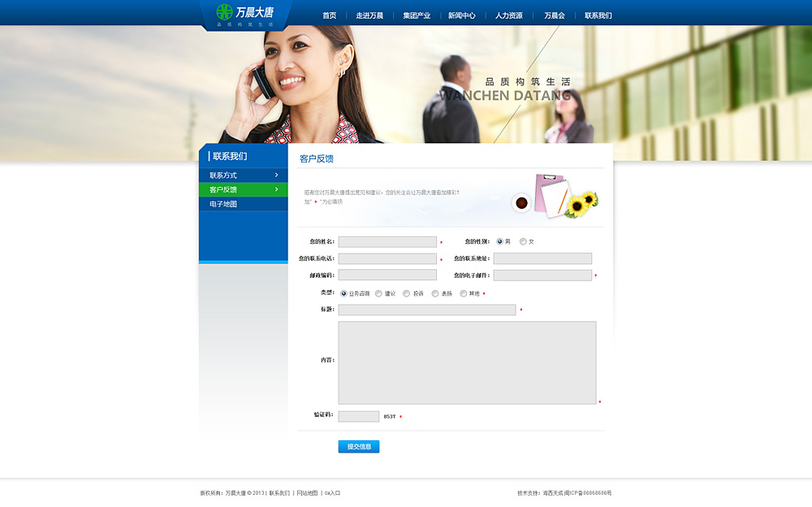Select the 男 gender radio button
Screen dimensions: 812x507
click(x=500, y=241)
